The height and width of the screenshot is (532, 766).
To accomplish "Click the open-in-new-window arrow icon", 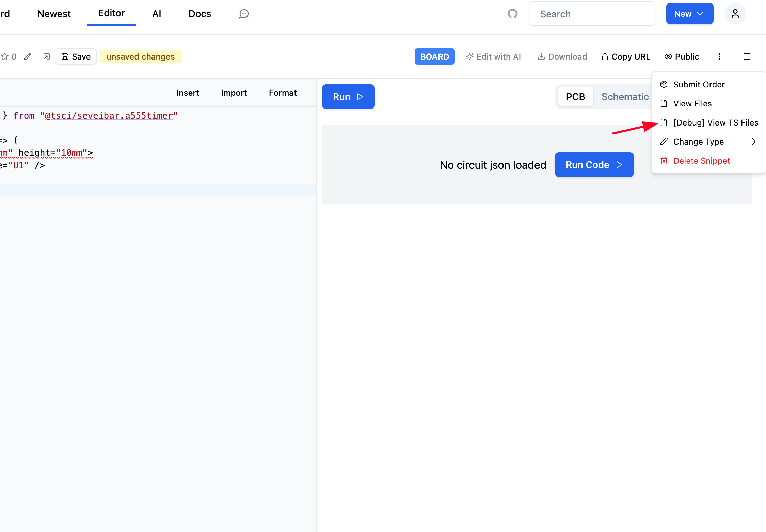I will coord(47,56).
